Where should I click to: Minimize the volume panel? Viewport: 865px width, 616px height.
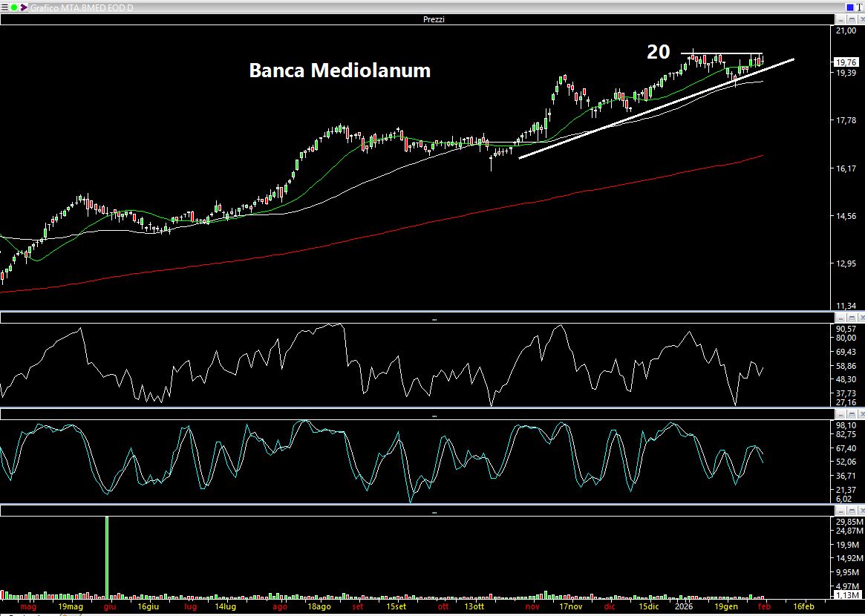coord(840,511)
